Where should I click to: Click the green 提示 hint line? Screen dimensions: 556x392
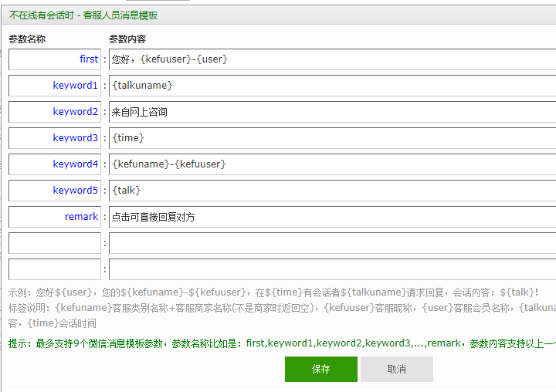coord(282,343)
